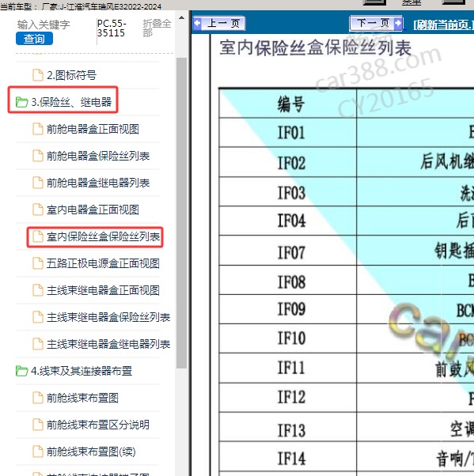The image size is (474, 476).
Task: Click the sidebar scroll-up arrow
Action: point(181,18)
